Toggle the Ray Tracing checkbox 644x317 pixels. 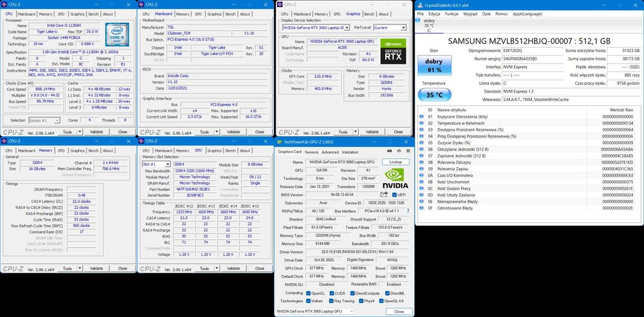click(331, 300)
